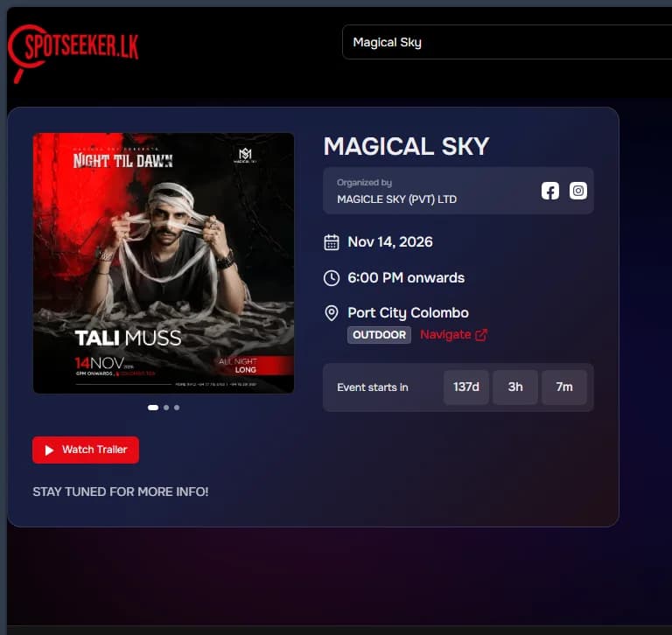
Task: Click the external-link icon next to Navigate
Action: [x=481, y=335]
